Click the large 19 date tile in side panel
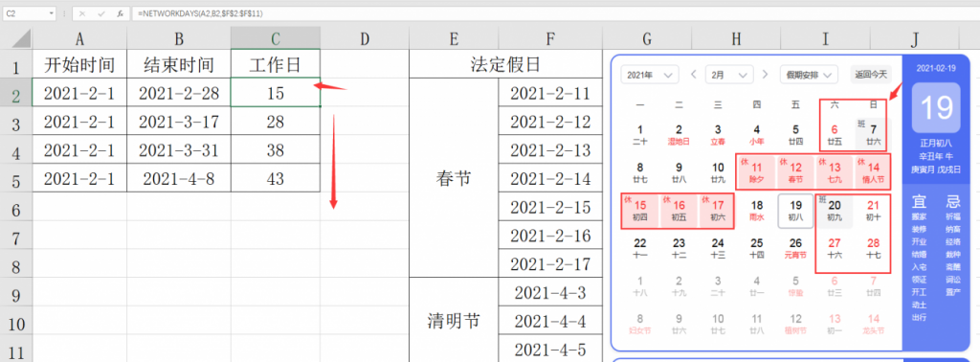Screen dimensions: 980x362 tap(936, 108)
